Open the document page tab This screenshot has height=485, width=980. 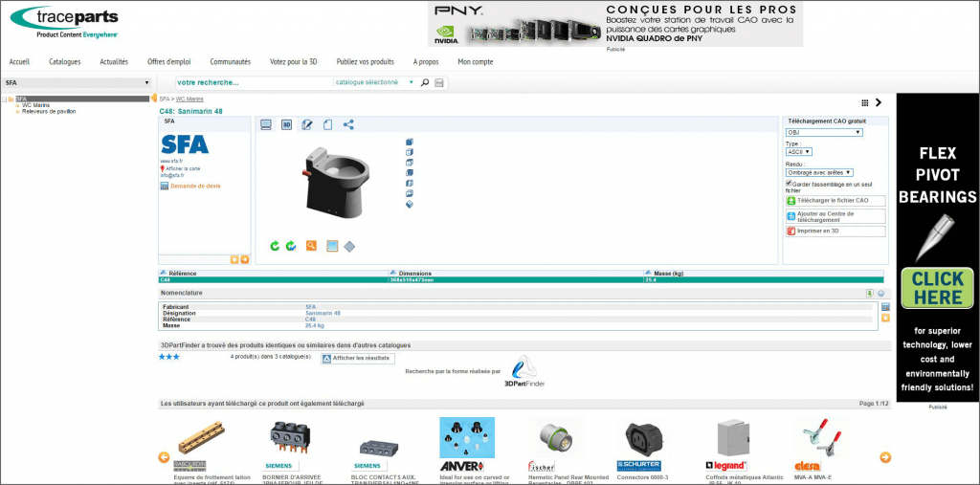tap(327, 124)
